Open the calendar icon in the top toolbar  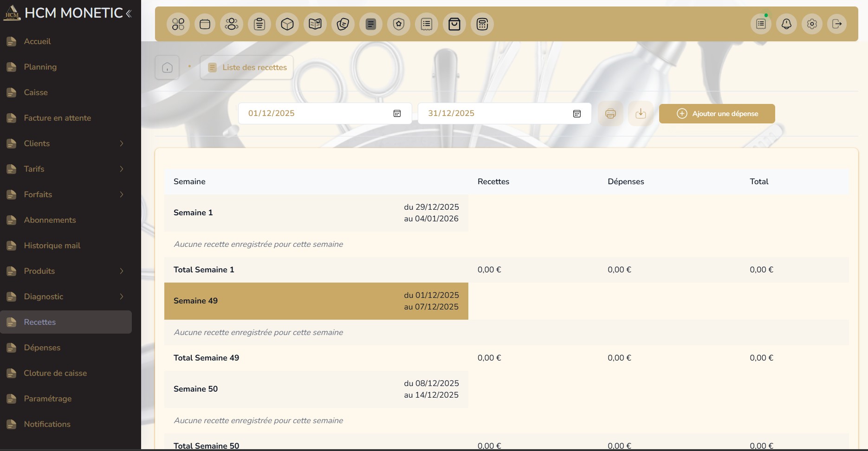click(x=205, y=24)
